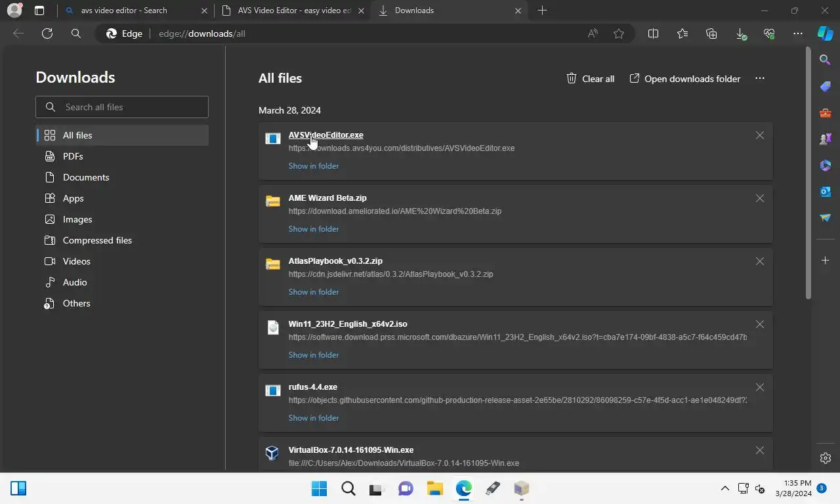The image size is (840, 504).
Task: Show AtlasPlaybook_v0.3.2.zip in folder
Action: [314, 292]
